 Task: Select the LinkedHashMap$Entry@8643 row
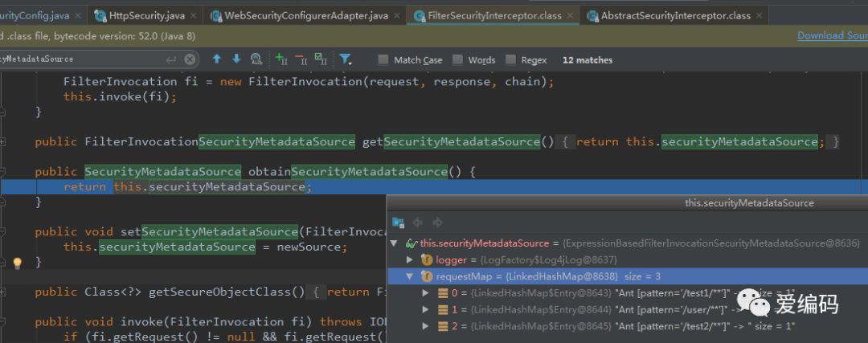click(627, 292)
